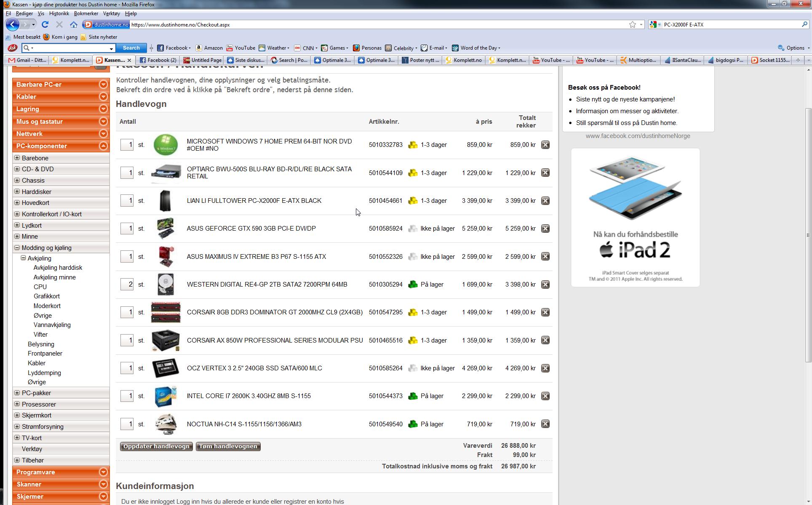Open the Personas toolbar shortcut
Viewport: 812px width, 505px height.
coord(367,48)
